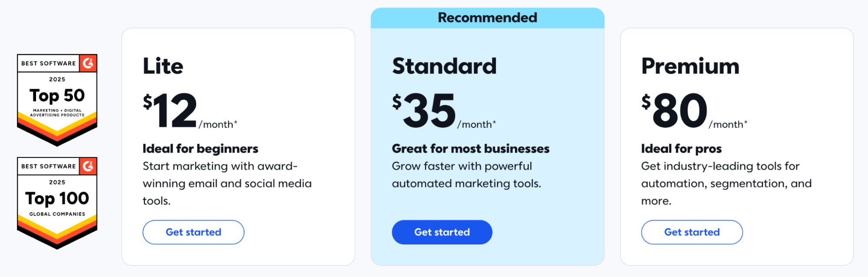Click the $35 price on the Standard card

point(430,109)
